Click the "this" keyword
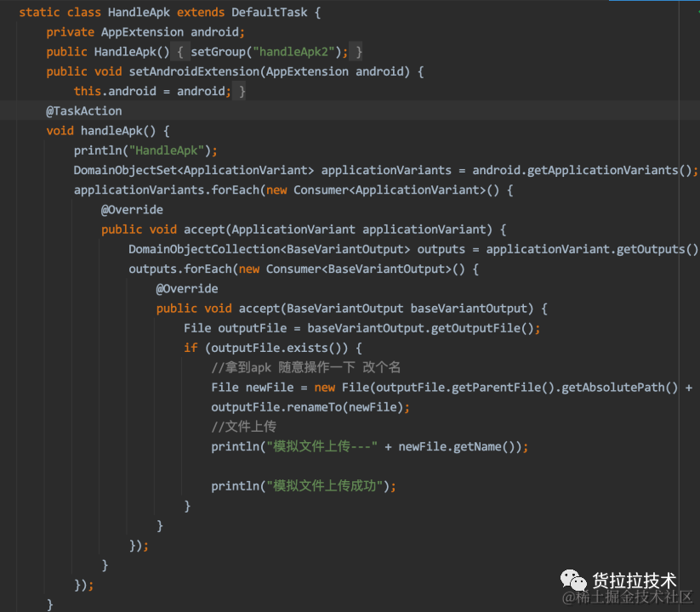The height and width of the screenshot is (612, 700). (88, 91)
